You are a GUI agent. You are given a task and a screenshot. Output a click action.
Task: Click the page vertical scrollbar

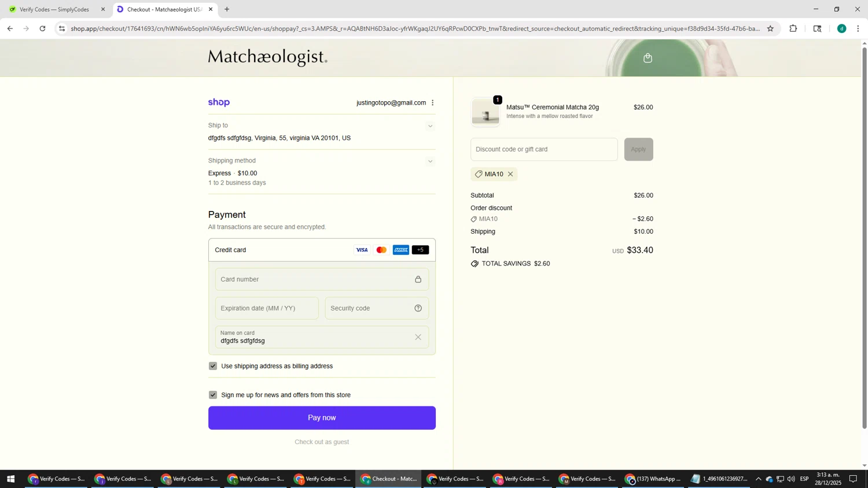pyautogui.click(x=865, y=237)
